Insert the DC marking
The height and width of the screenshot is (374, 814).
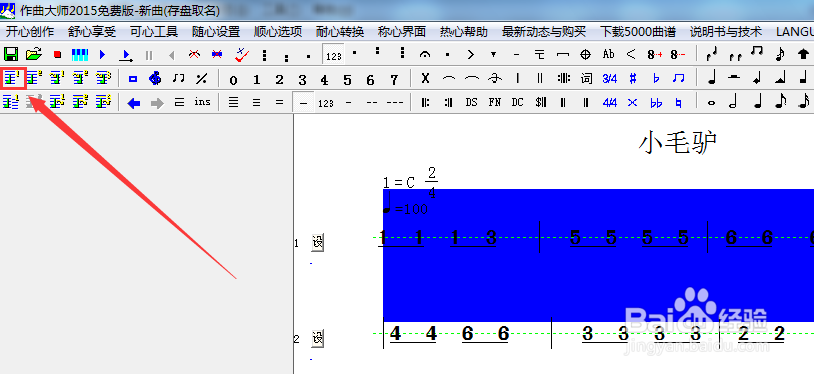coord(517,102)
